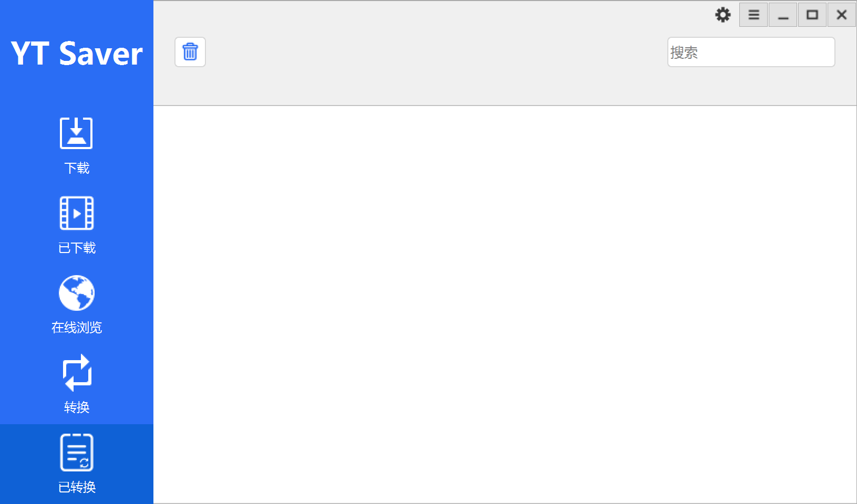Viewport: 857px width, 504px height.
Task: Click the empty converted files list area
Action: tap(505, 304)
